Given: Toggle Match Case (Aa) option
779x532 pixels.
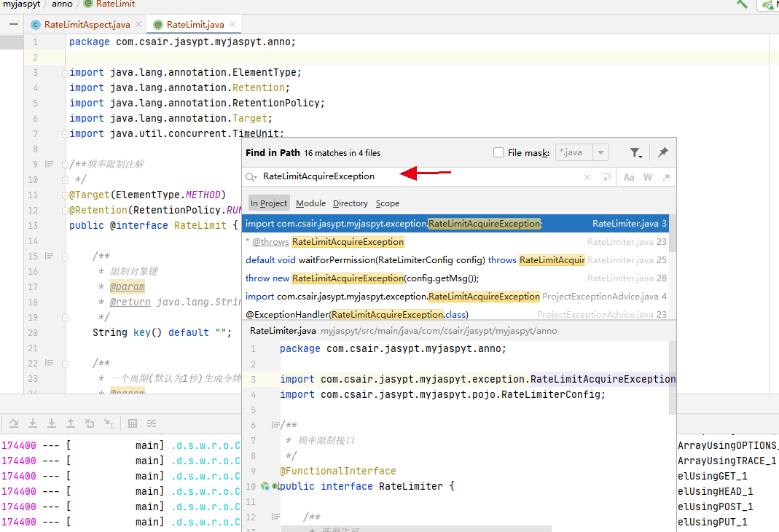Looking at the screenshot, I should 628,177.
